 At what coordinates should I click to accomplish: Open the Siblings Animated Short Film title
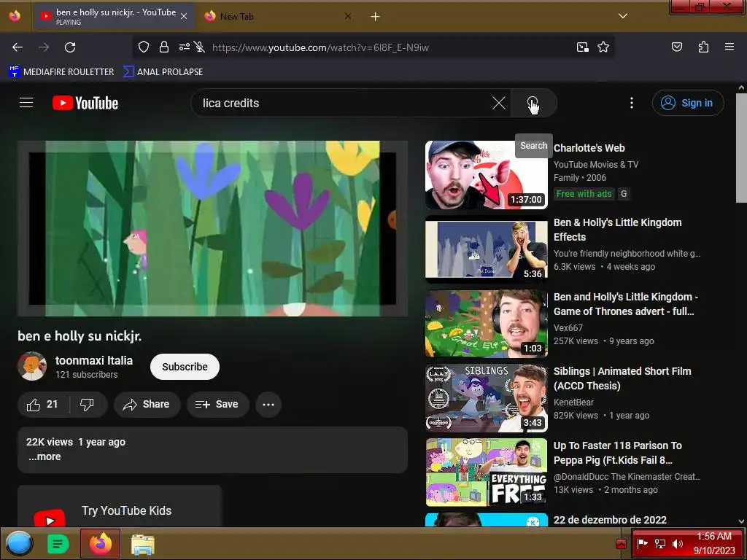click(x=622, y=378)
